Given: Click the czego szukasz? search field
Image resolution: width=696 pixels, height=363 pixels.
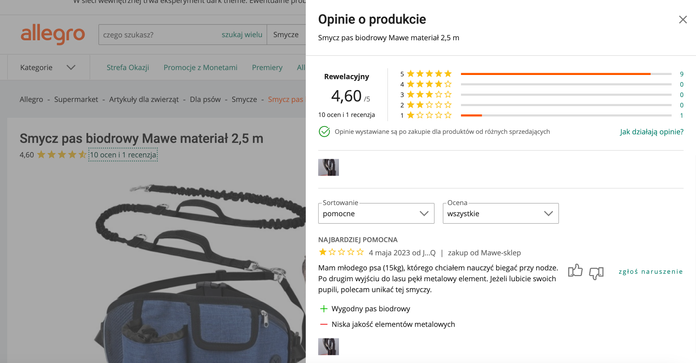Looking at the screenshot, I should pyautogui.click(x=160, y=35).
